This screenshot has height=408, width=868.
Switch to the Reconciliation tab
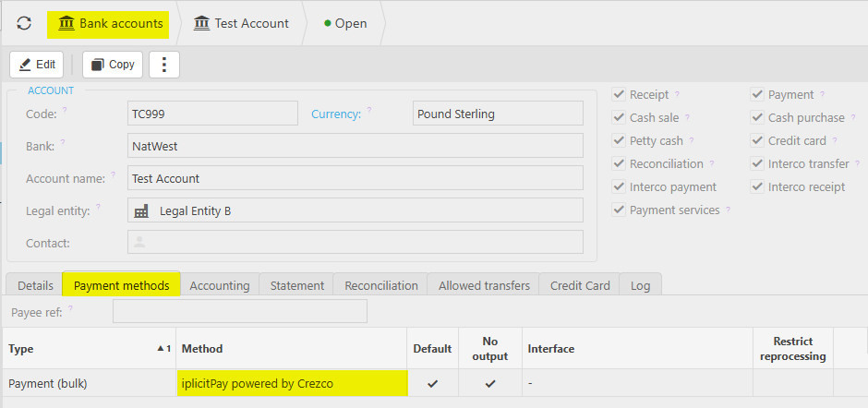[380, 285]
